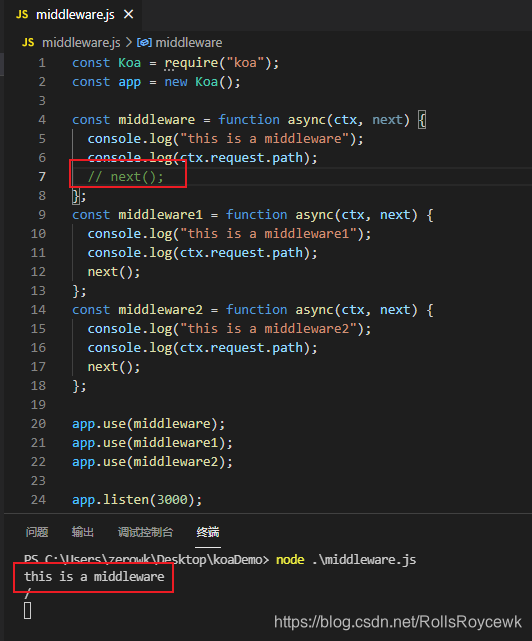
Task: Click line number 1 in the gutter
Action: pyautogui.click(x=42, y=63)
